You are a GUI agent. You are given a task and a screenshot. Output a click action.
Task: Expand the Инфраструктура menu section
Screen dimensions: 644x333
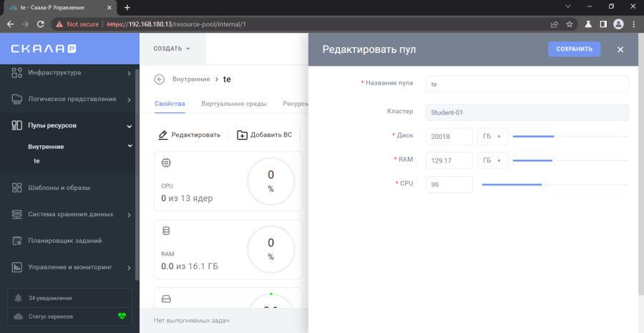tap(129, 73)
